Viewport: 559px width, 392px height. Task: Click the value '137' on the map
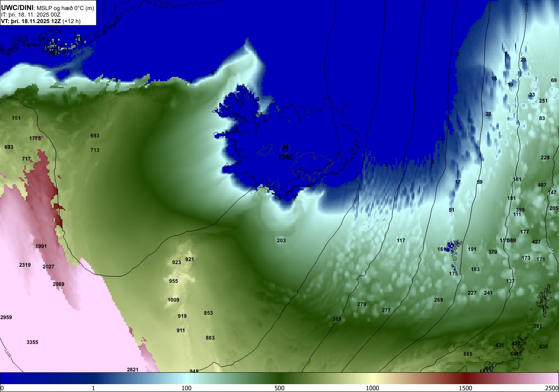[510, 281]
